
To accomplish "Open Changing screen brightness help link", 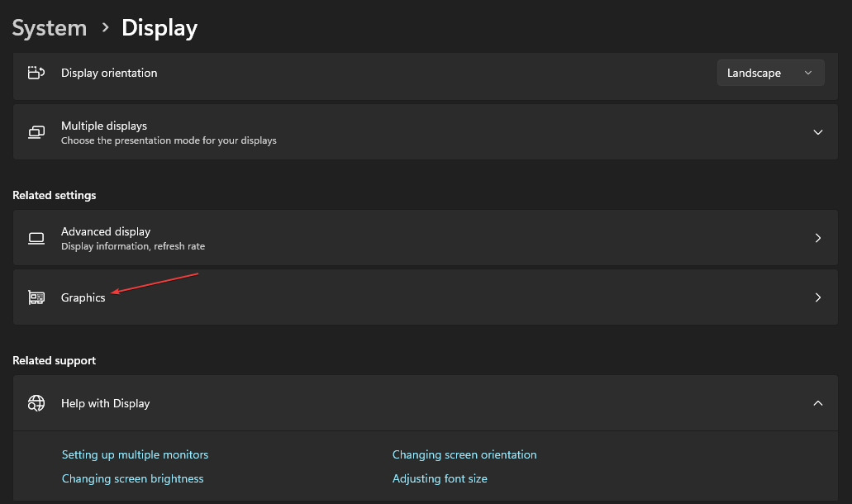I will click(132, 478).
